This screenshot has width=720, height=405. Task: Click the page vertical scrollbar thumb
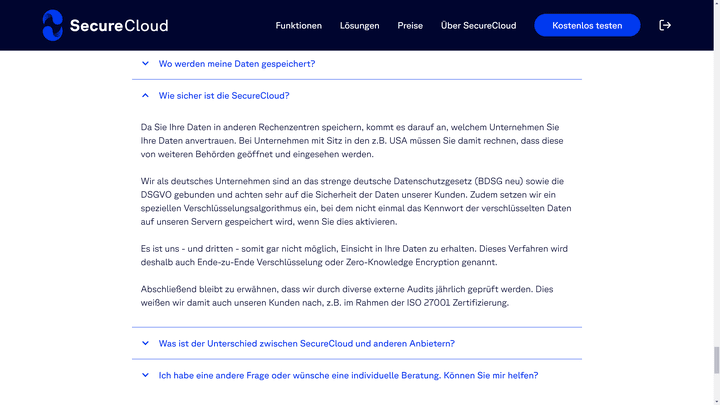pyautogui.click(x=716, y=361)
